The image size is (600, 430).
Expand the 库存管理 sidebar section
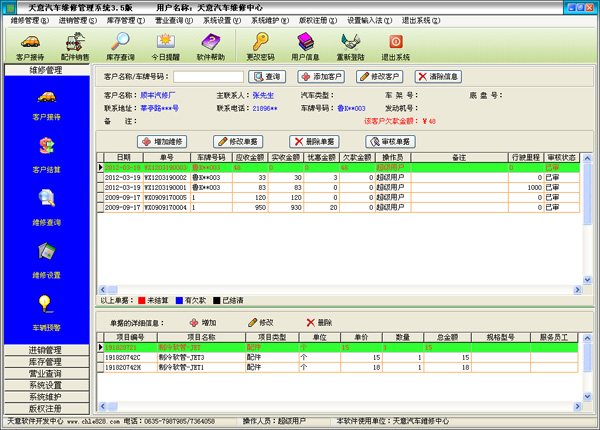(46, 362)
